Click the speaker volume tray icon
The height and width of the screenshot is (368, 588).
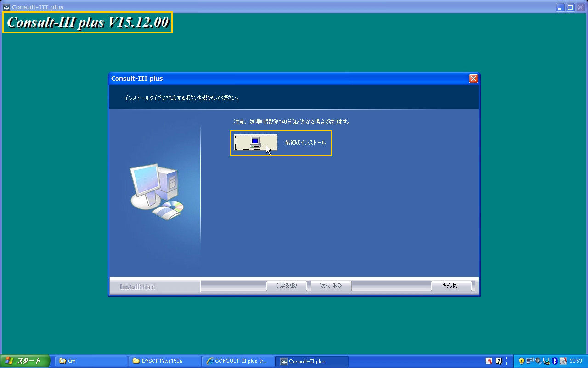pos(538,361)
